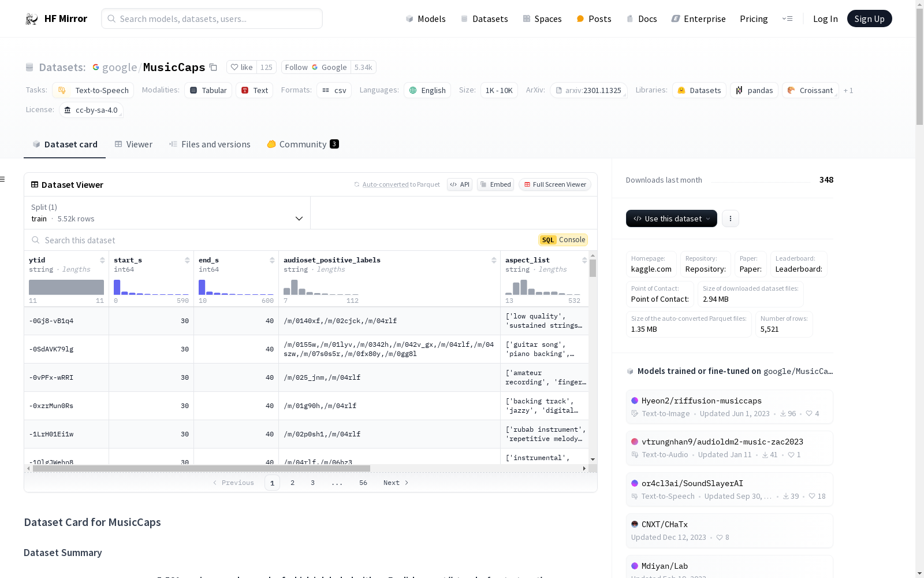
Task: Open the API button in Dataset Viewer
Action: pos(460,184)
